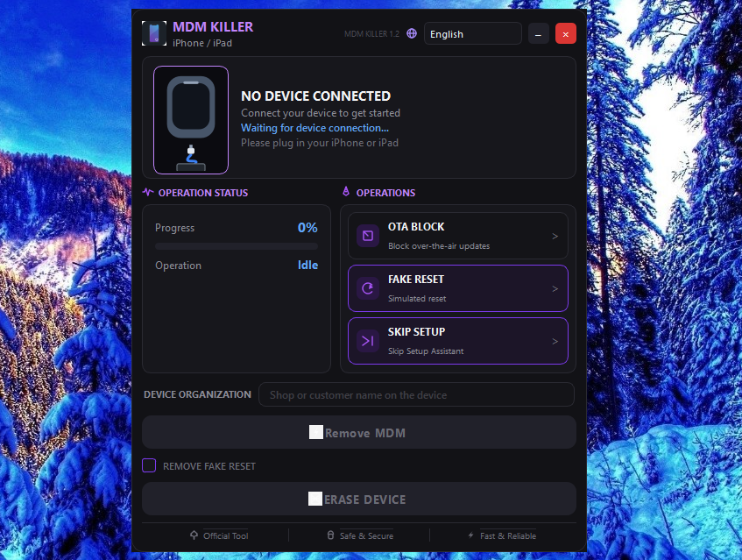Click the Waiting for device connection text
The height and width of the screenshot is (560, 742).
click(x=315, y=128)
